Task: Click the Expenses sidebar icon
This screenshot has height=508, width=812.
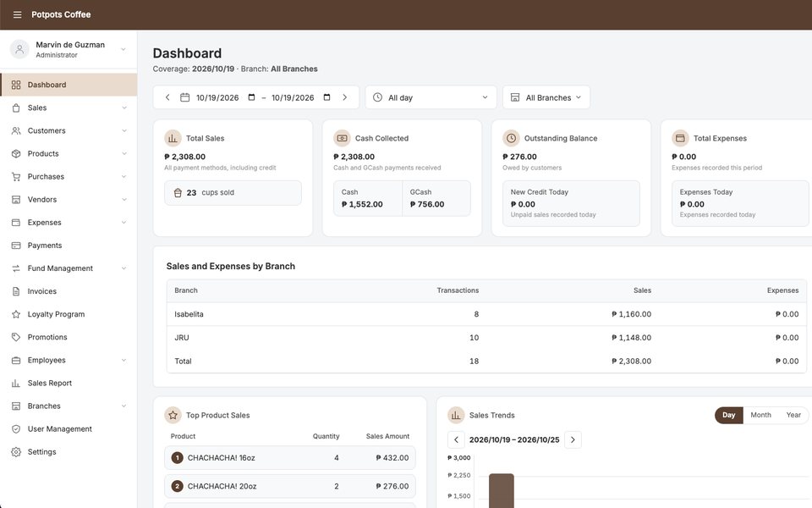Action: pyautogui.click(x=16, y=223)
